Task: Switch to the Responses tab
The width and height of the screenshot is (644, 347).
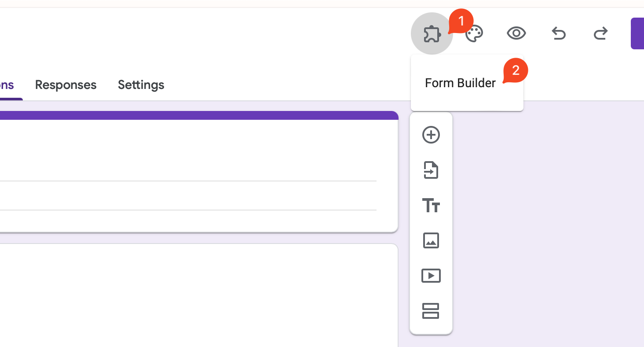Action: point(66,85)
